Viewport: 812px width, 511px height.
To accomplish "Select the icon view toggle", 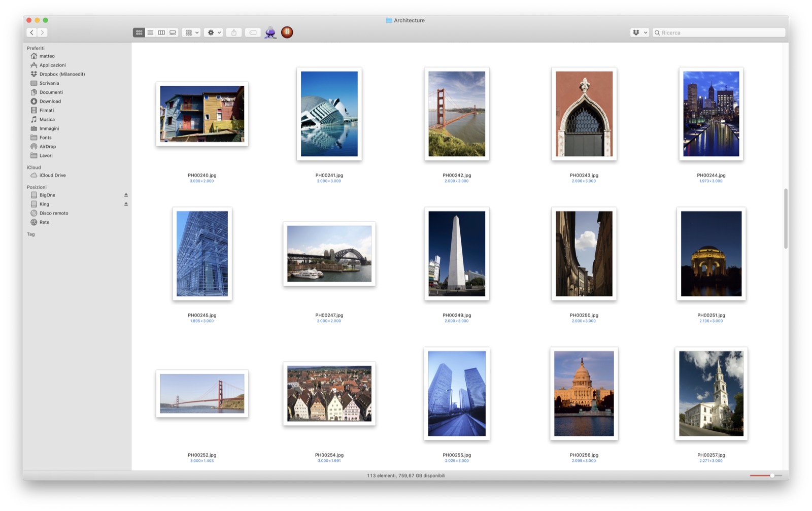I will pyautogui.click(x=139, y=32).
